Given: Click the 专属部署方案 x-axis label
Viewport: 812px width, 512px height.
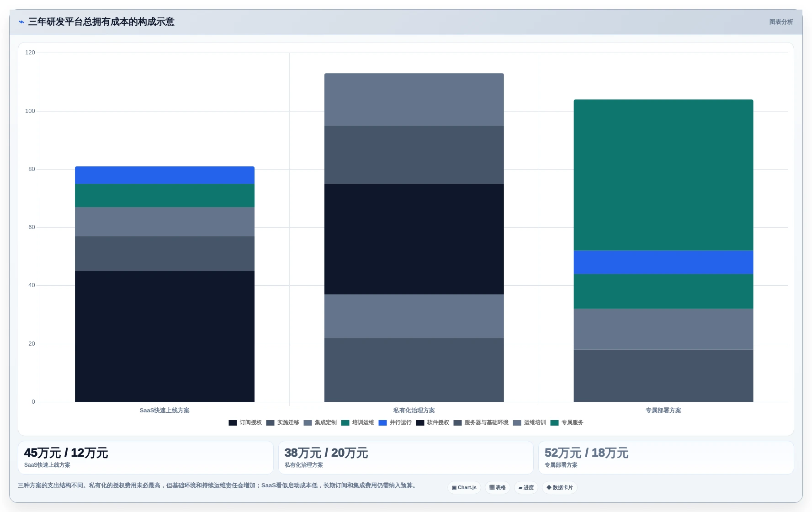Looking at the screenshot, I should [663, 411].
